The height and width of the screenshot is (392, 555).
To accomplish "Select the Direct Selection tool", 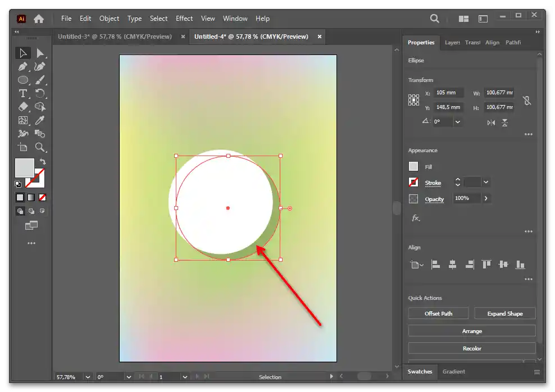I will [x=40, y=53].
